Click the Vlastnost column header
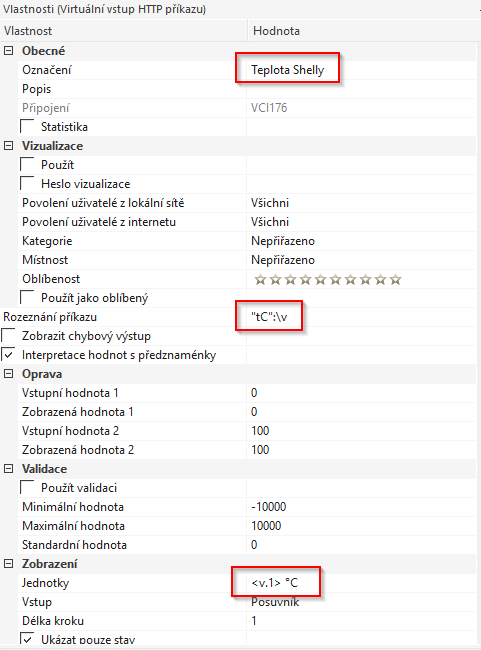The width and height of the screenshot is (481, 650). 124,31
